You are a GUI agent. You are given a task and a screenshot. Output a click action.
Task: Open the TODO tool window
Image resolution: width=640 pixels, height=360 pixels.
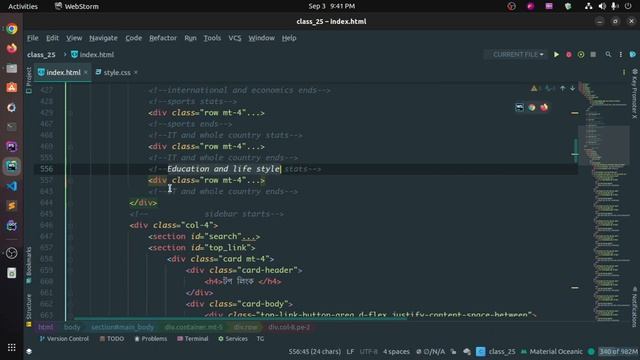tap(112, 339)
